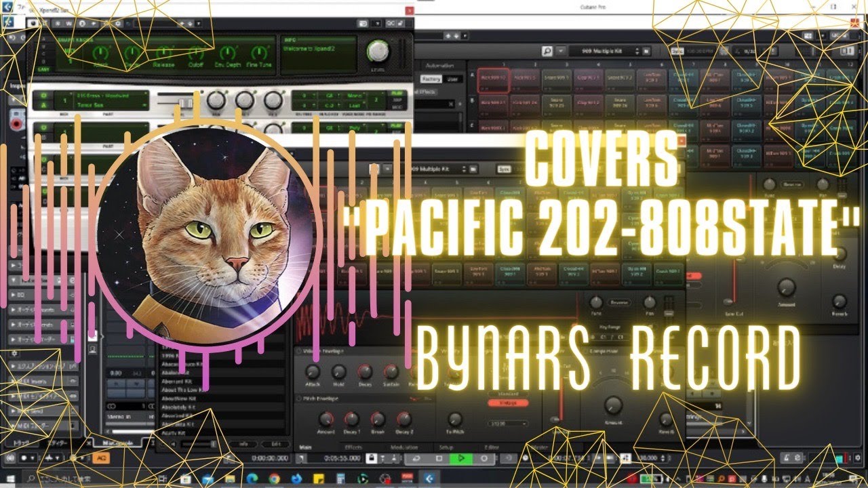The image size is (868, 488).
Task: Adjust the Volume Envelope Sustain knob
Action: [391, 371]
